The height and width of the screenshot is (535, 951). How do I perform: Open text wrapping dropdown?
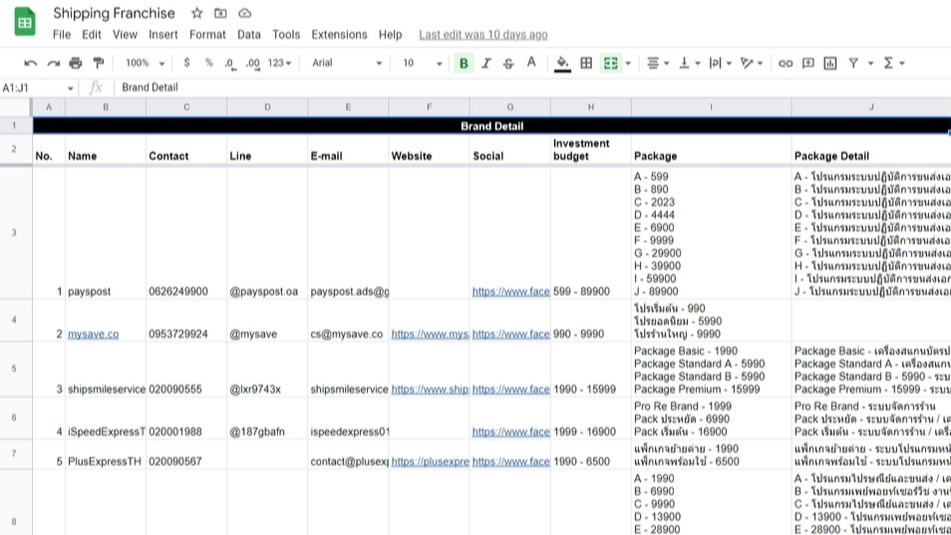[721, 63]
